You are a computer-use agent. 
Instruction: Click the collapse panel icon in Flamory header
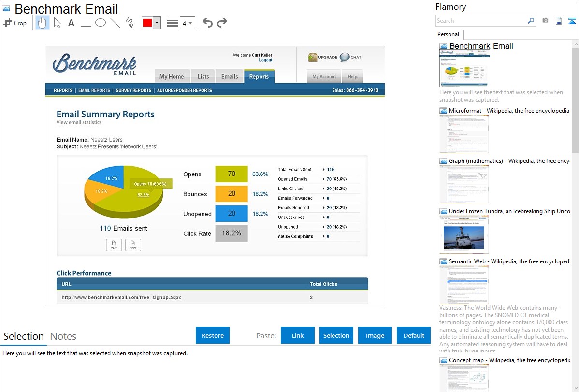(x=572, y=21)
